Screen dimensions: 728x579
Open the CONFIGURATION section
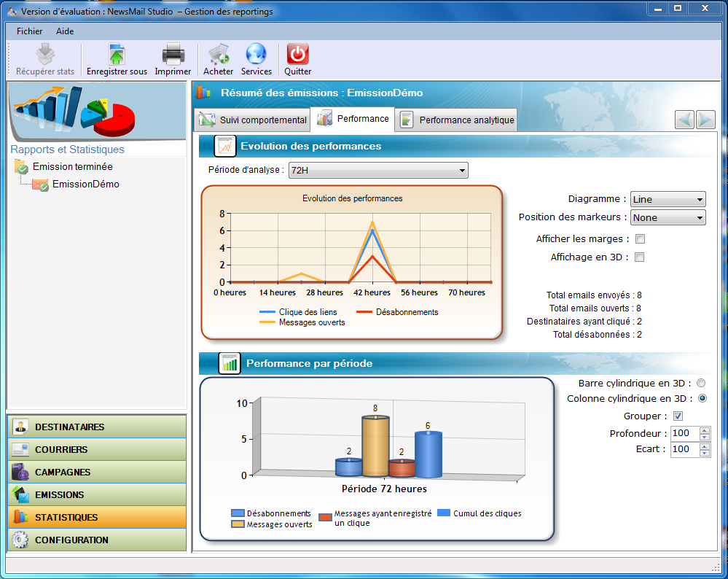(97, 540)
